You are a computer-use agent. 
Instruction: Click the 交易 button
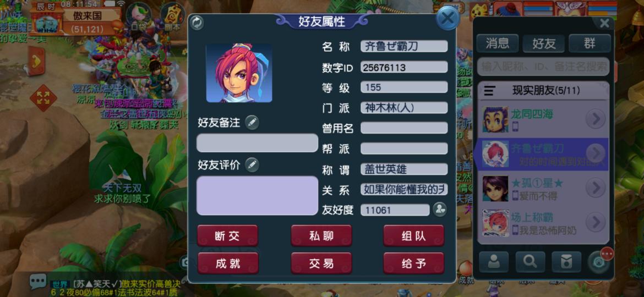(x=321, y=263)
